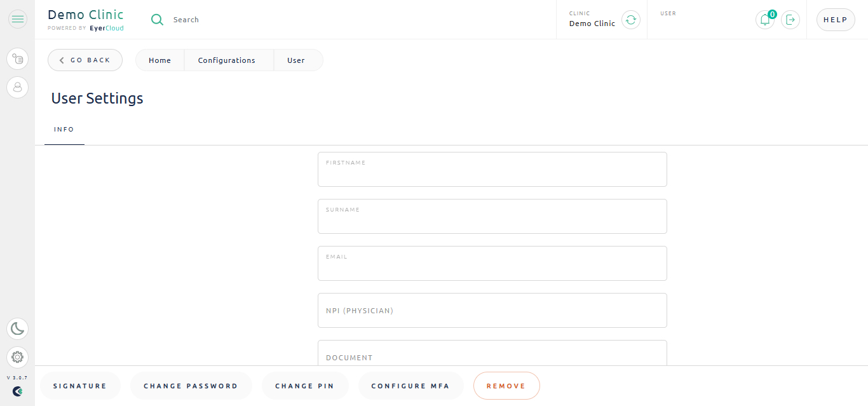The image size is (868, 406).
Task: Switch clinic using the refresh arrows icon
Action: [x=630, y=20]
